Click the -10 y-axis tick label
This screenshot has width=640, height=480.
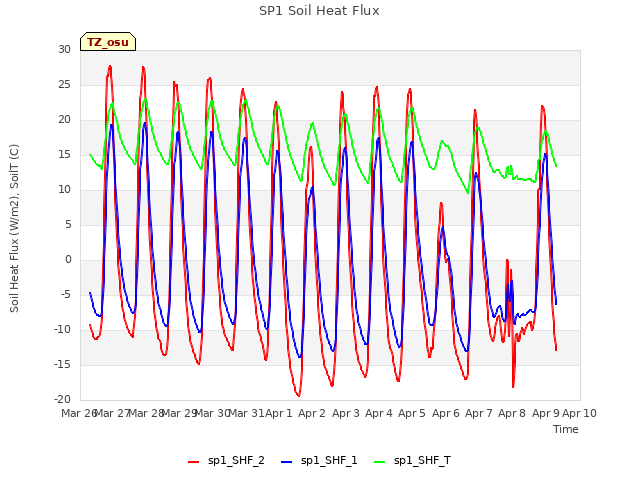[x=62, y=329]
